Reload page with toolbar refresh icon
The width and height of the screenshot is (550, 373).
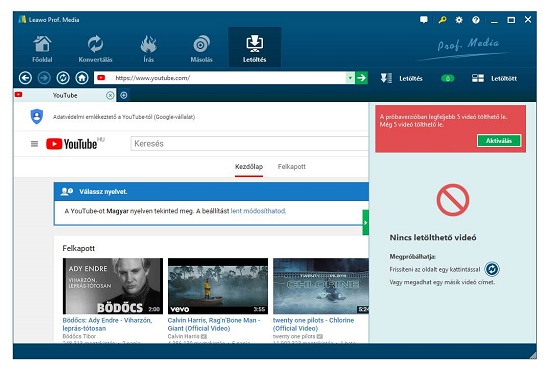point(63,78)
